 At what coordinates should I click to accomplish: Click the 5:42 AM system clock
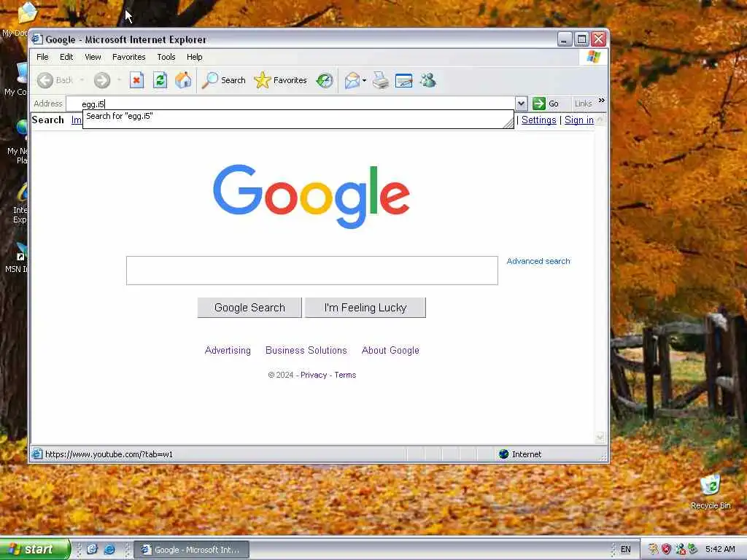coord(720,549)
